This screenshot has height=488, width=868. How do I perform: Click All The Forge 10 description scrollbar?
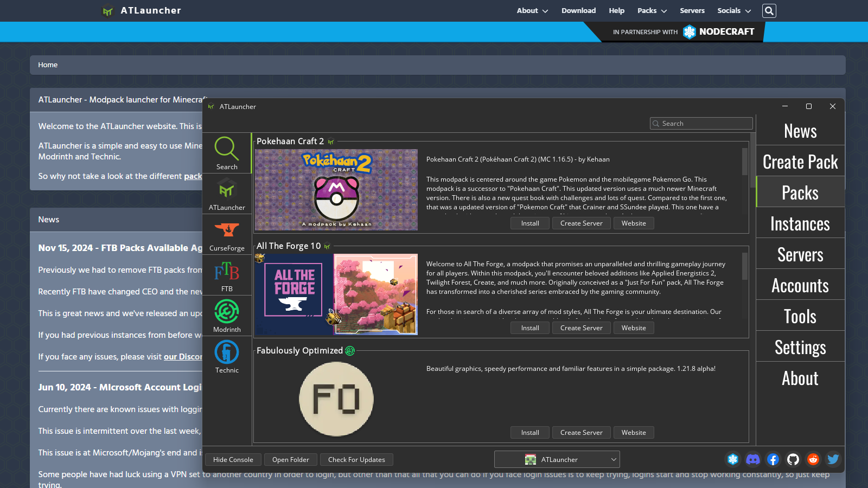745,266
